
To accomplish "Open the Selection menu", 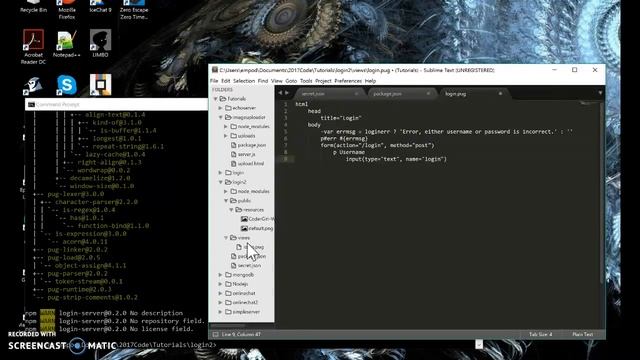I will 244,81.
